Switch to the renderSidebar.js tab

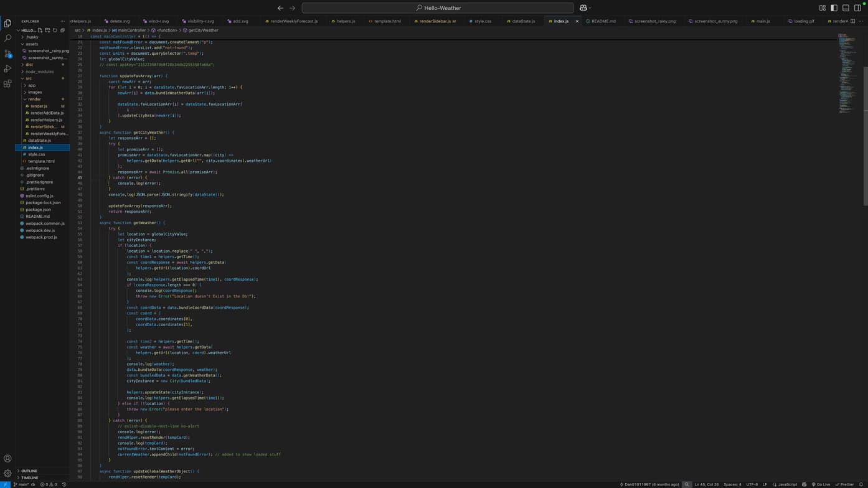pos(435,21)
